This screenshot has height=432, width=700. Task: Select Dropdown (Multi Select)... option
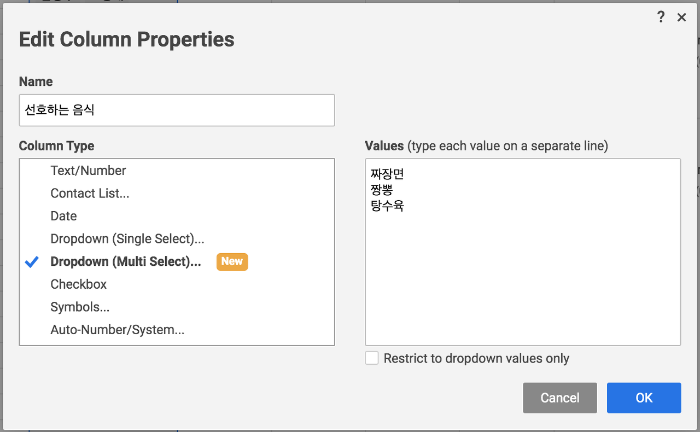(126, 262)
